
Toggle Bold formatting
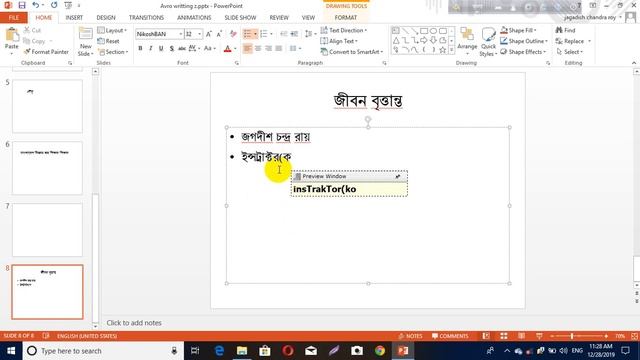pyautogui.click(x=140, y=49)
